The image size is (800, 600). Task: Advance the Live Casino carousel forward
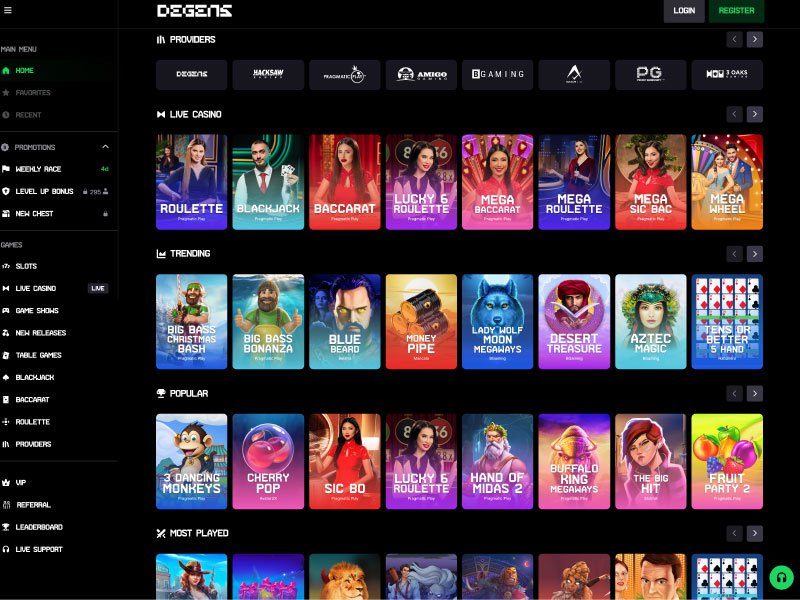pyautogui.click(x=755, y=114)
